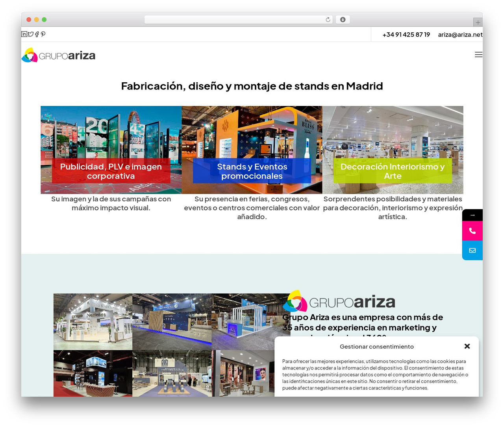
Task: Open the Facebook social icon
Action: [x=37, y=34]
